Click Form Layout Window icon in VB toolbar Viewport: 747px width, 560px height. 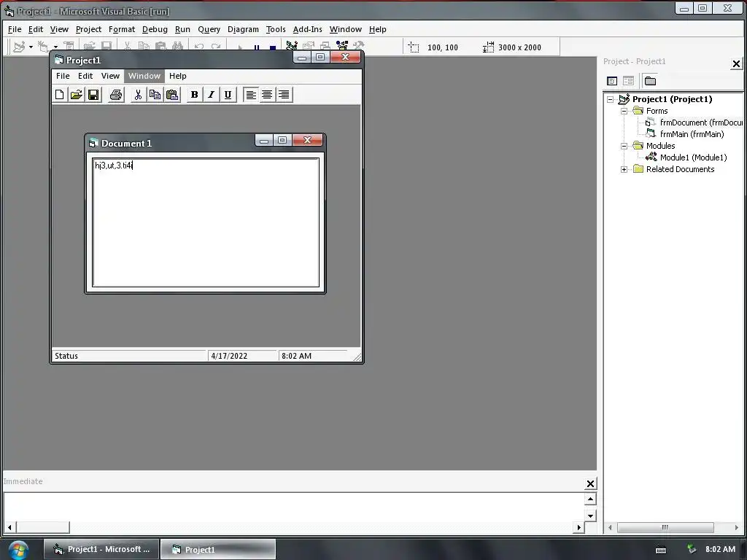[325, 46]
